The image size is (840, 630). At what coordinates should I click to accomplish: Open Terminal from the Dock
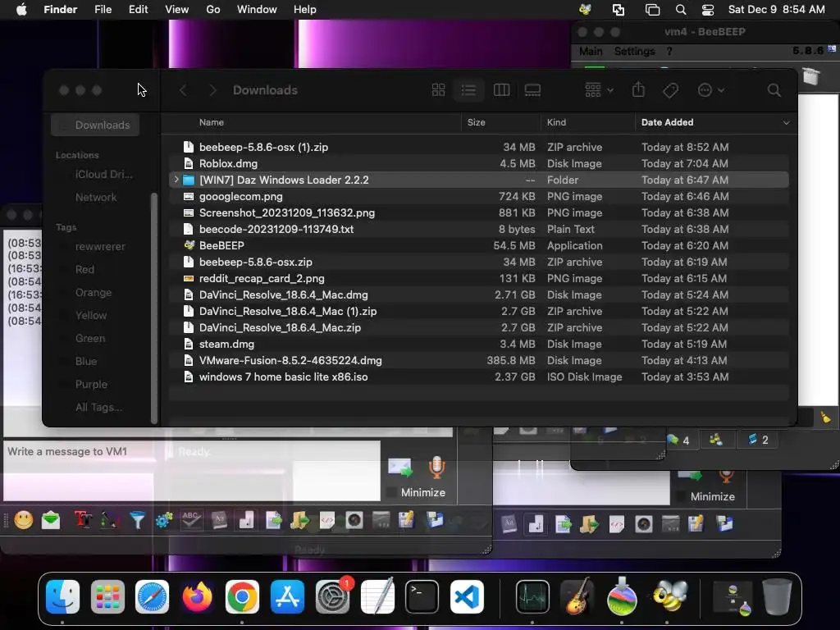tap(422, 597)
